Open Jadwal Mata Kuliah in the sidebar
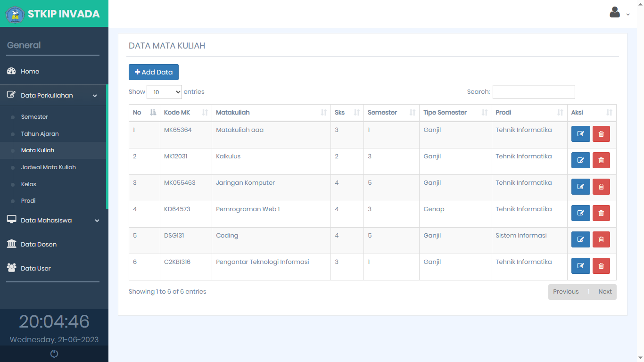This screenshot has height=362, width=644. (48, 167)
